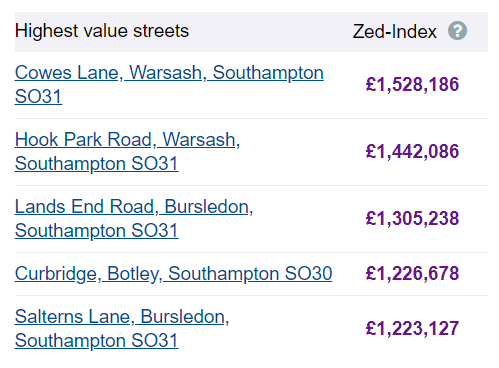Screen dimensions: 499x368
Task: Select the £1,528,186 Zed-Index value
Action: pyautogui.click(x=412, y=84)
